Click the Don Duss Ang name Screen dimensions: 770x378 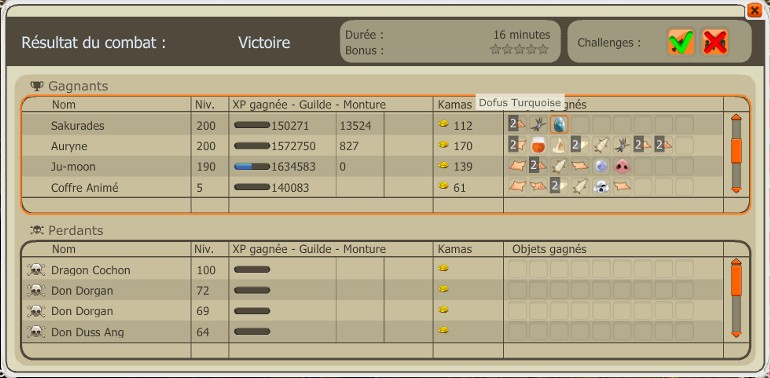click(87, 332)
